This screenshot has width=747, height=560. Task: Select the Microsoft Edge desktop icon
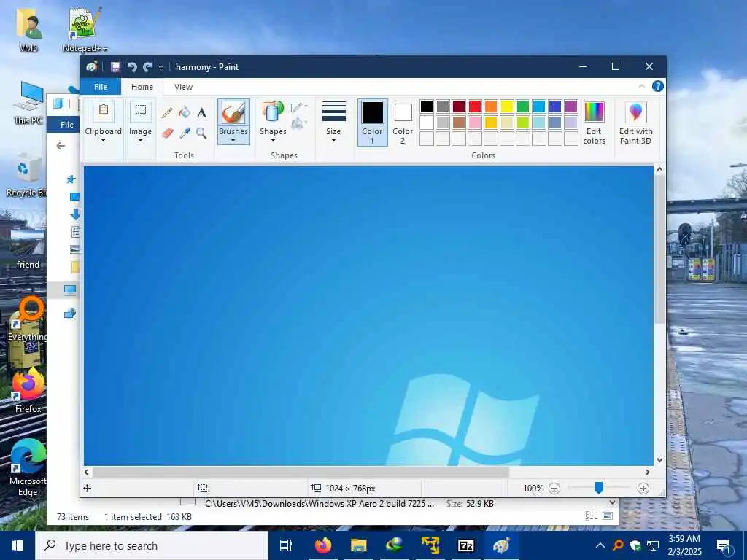tap(28, 468)
